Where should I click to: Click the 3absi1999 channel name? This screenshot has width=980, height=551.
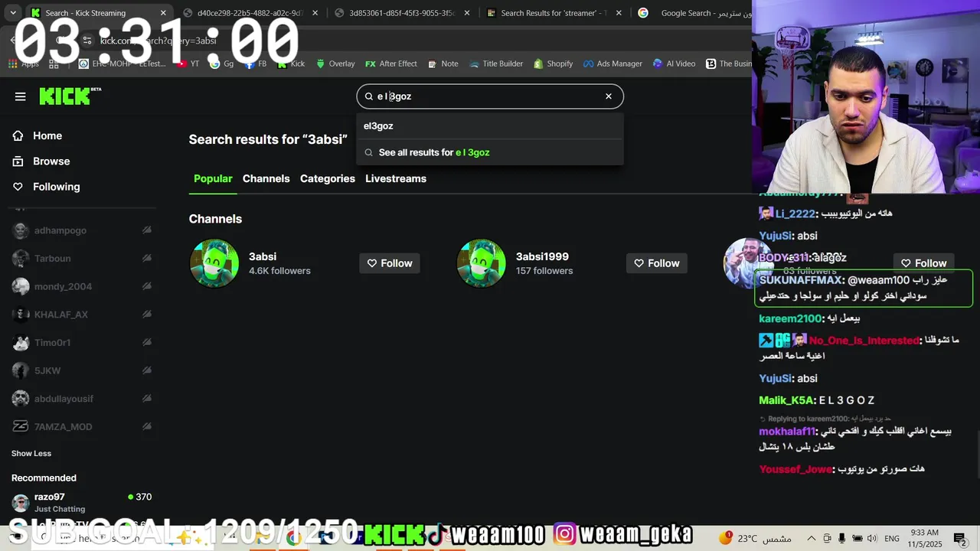(x=542, y=256)
